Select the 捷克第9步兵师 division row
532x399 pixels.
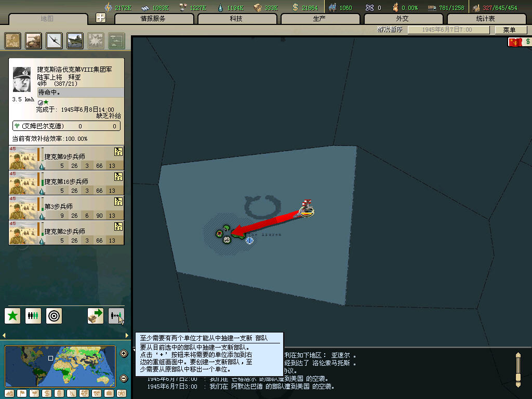[66, 158]
